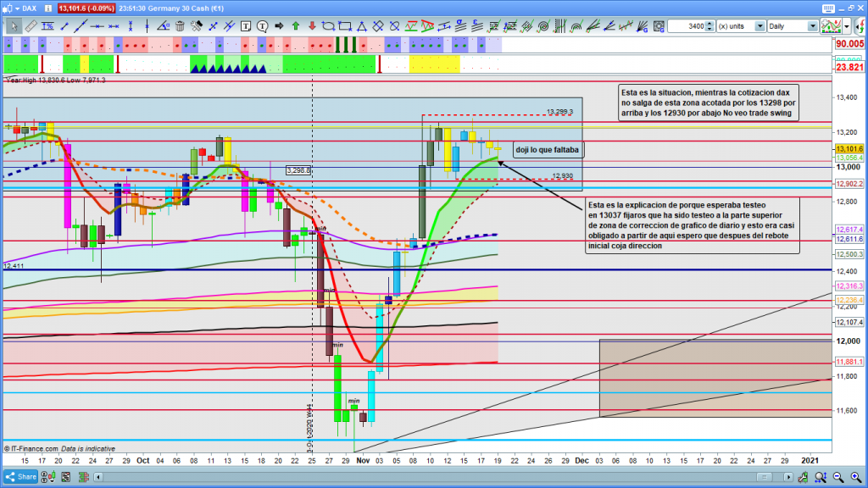Insert a green up arrow marker

coord(296,26)
